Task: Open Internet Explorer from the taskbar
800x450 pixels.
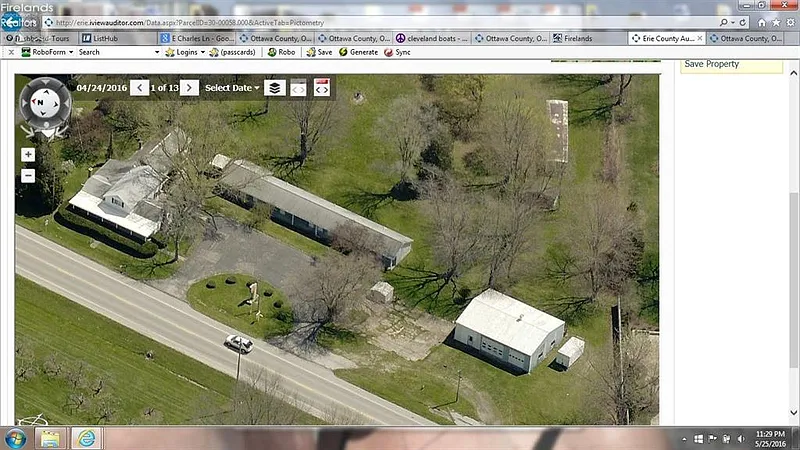Action: (87, 438)
